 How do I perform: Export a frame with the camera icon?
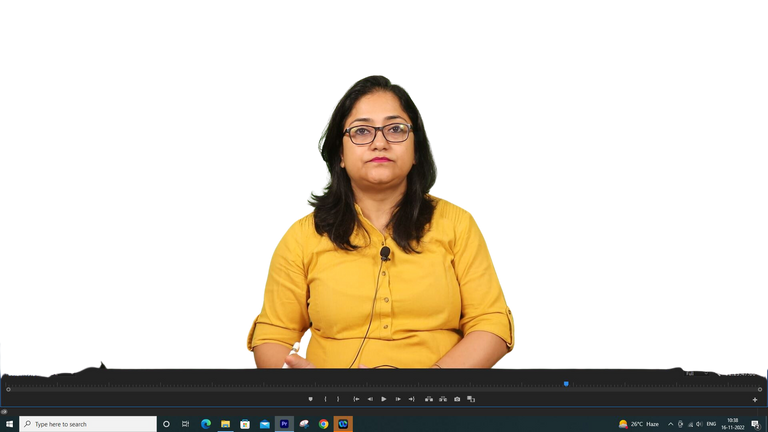click(x=457, y=399)
